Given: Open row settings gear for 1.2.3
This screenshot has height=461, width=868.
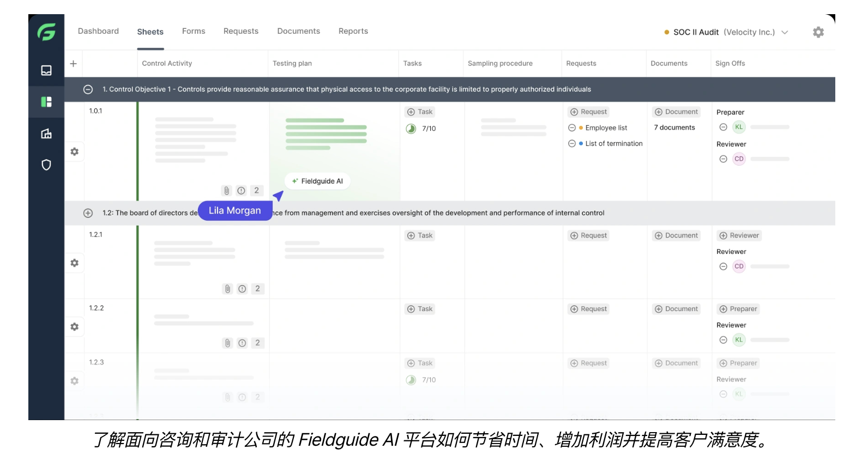Looking at the screenshot, I should [x=75, y=381].
